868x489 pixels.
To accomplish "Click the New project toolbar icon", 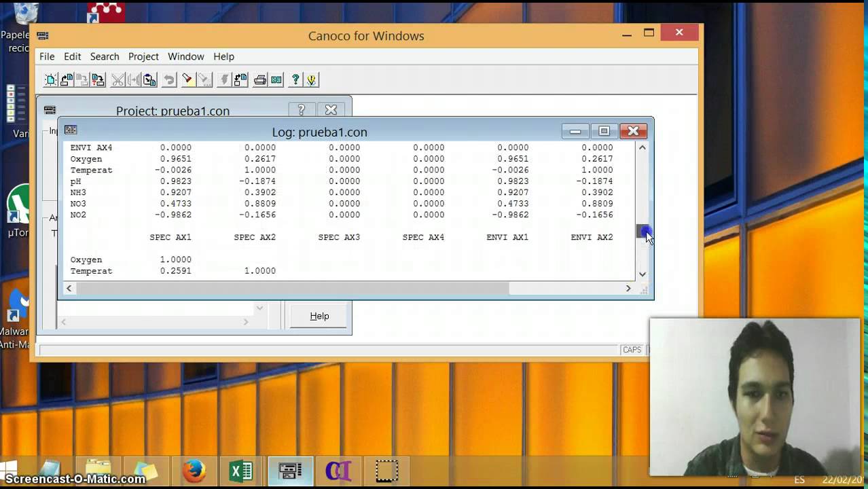I will point(51,79).
